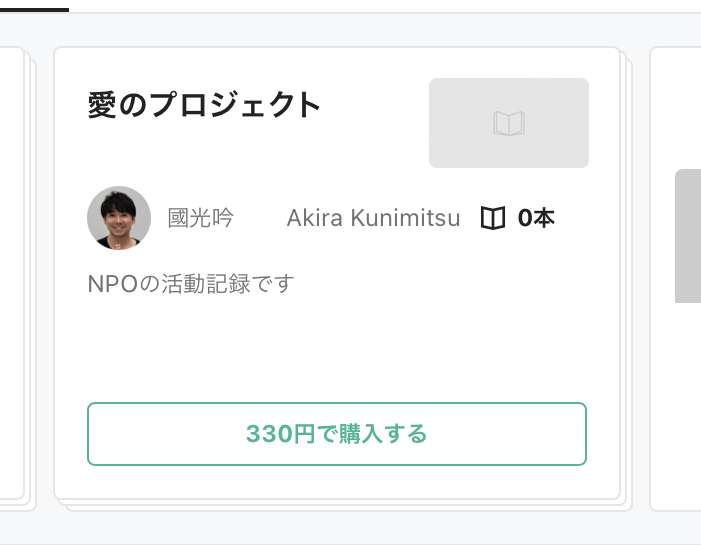Open the 愛のプロジェクト magazine title

point(203,105)
